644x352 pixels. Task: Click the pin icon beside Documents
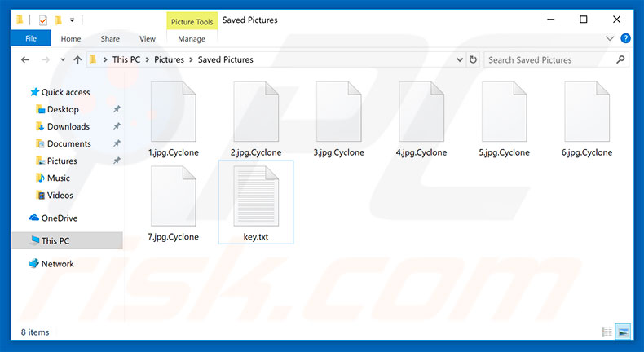coord(117,143)
